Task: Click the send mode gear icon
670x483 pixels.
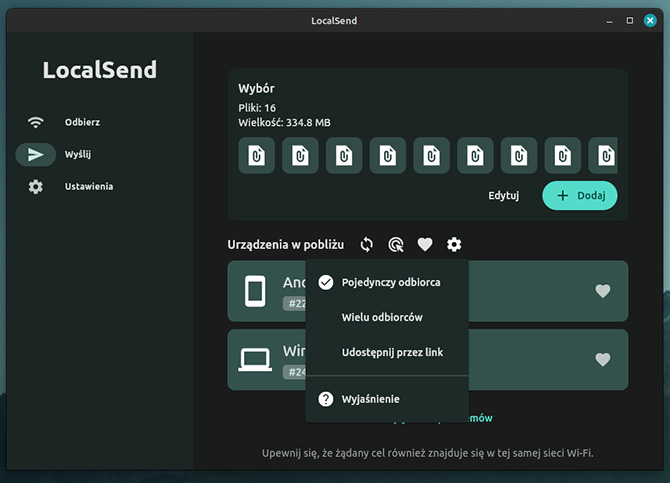Action: point(454,244)
